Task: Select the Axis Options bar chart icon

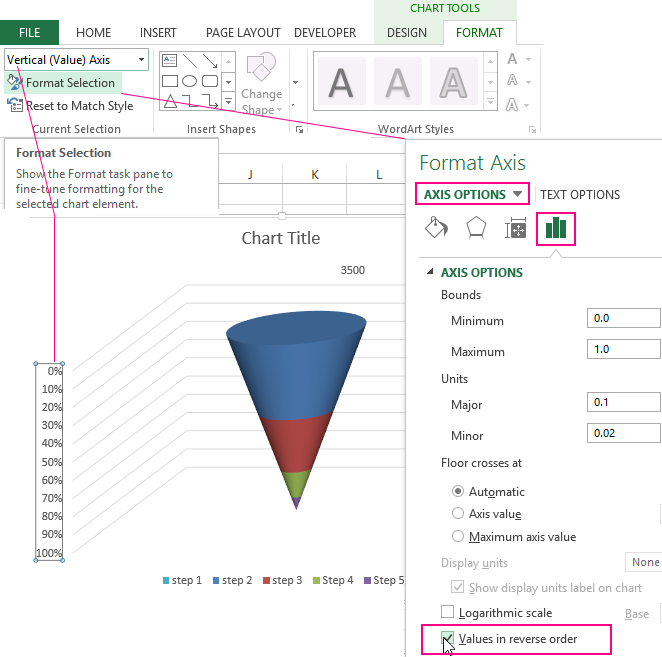Action: coord(556,229)
